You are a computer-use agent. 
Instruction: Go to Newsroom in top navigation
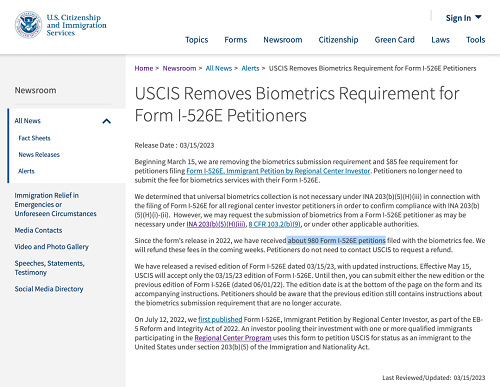tap(283, 40)
